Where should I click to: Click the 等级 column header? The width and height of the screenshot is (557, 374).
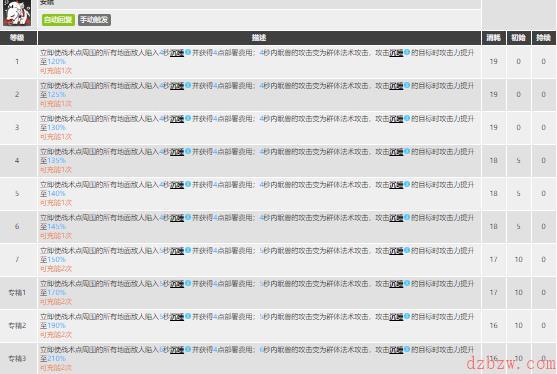pyautogui.click(x=18, y=38)
